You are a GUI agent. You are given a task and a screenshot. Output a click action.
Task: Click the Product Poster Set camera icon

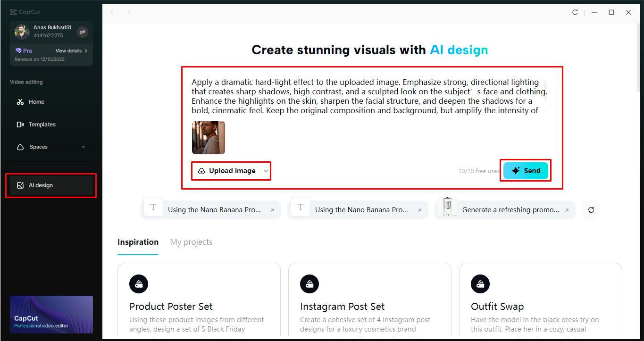pyautogui.click(x=139, y=284)
